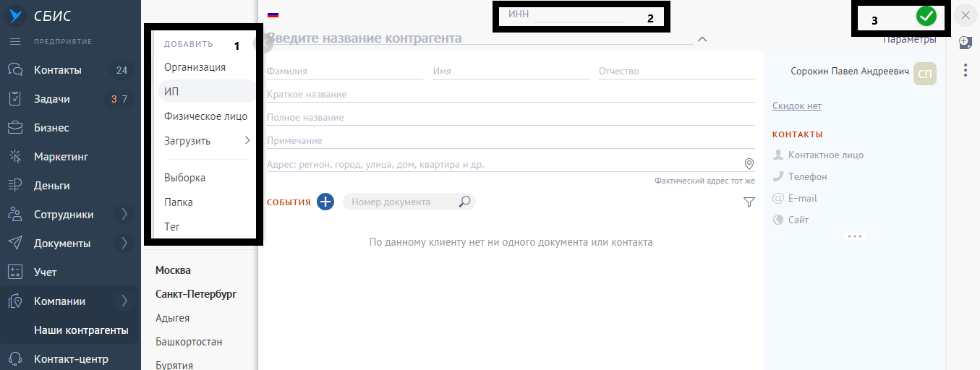
Task: Choose Тег in the add menu
Action: coord(172,227)
